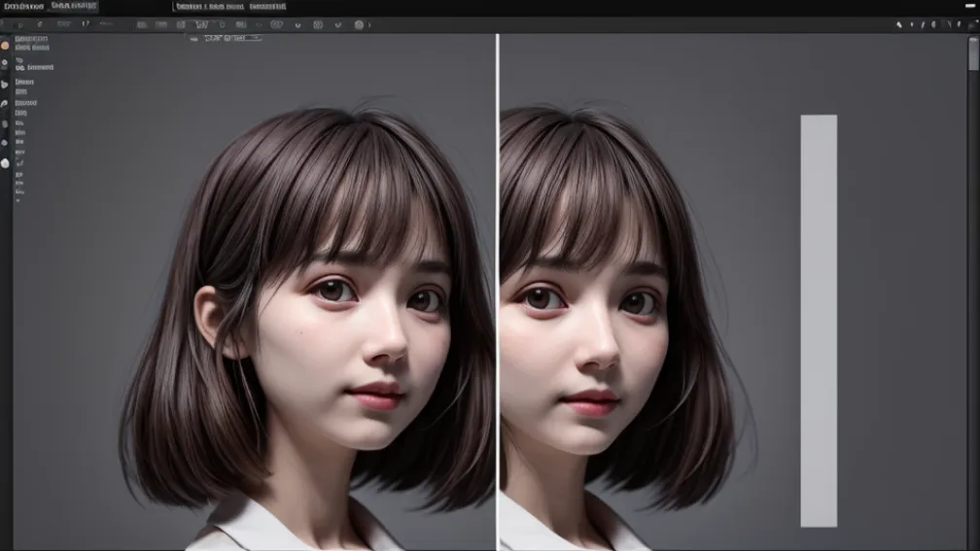Select the curved brush-like icon in left sidebar
This screenshot has height=551, width=980.
point(5,103)
